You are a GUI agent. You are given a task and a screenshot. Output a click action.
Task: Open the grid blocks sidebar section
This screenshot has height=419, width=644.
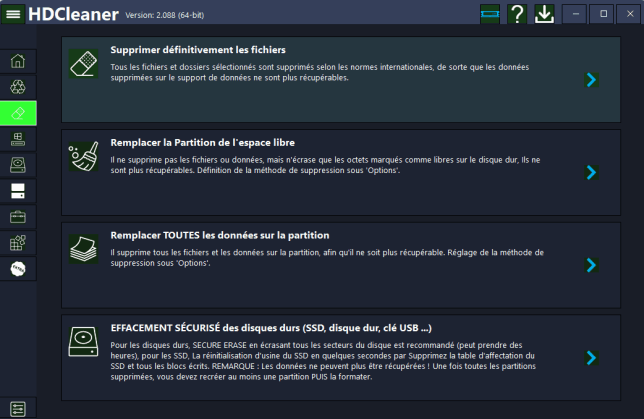18,243
